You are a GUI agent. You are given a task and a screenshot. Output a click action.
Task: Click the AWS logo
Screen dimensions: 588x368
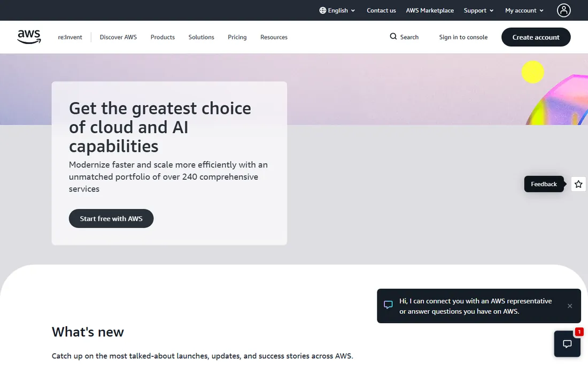pos(29,37)
